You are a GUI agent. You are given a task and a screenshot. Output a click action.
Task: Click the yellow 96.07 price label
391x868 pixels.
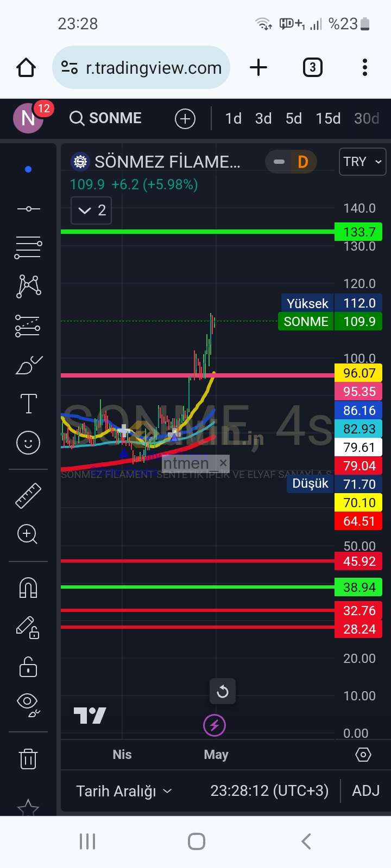tap(359, 373)
